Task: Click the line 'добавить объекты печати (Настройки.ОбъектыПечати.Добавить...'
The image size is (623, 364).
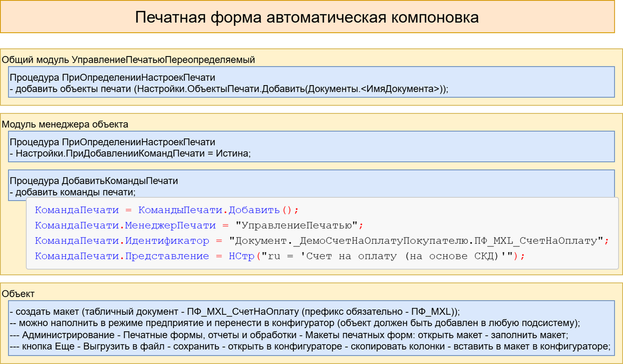Action: pos(229,89)
